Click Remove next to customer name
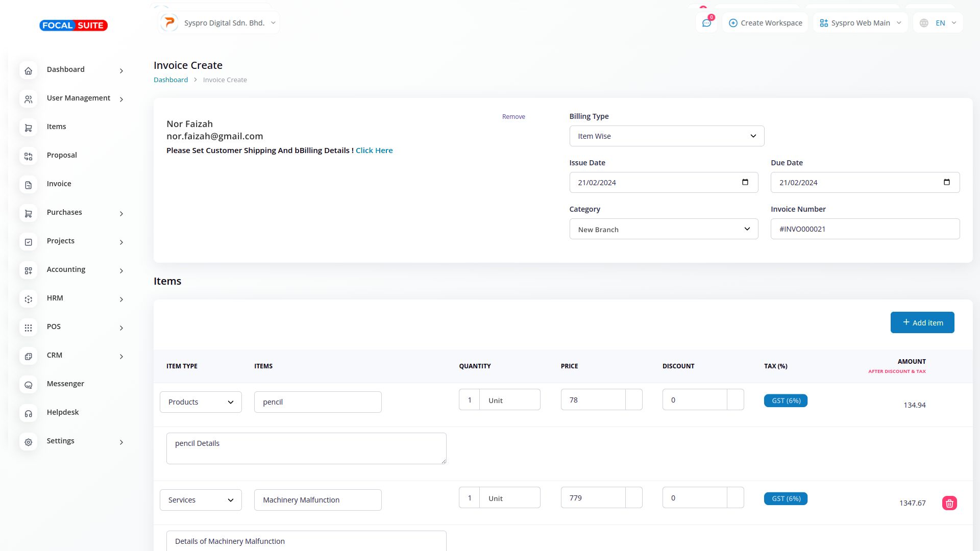980x551 pixels. coord(513,117)
